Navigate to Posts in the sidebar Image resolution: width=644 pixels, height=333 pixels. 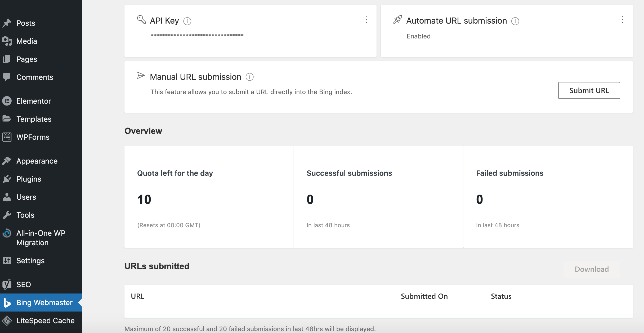(26, 23)
